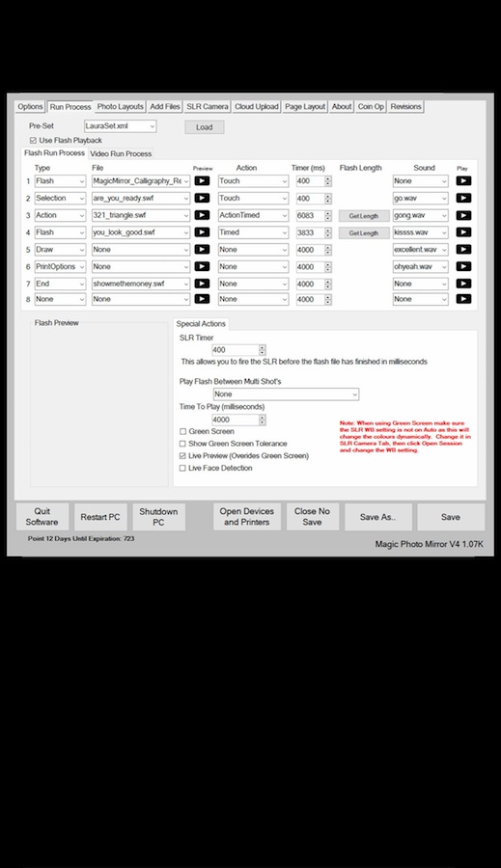Click the Quit Software button
This screenshot has width=501, height=868.
click(42, 517)
